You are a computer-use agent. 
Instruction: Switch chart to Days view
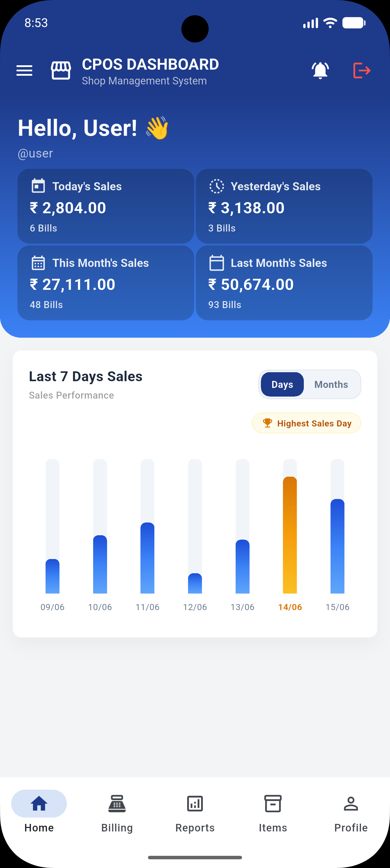(282, 384)
